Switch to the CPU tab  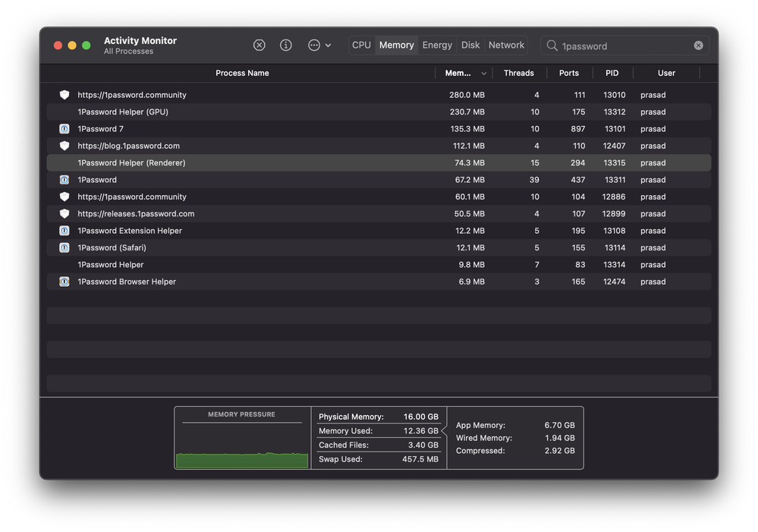click(362, 46)
